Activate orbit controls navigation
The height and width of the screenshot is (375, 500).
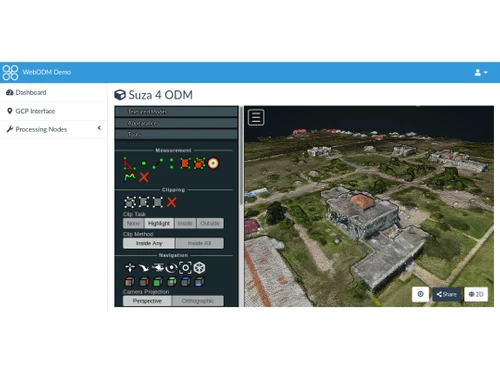pos(171,268)
